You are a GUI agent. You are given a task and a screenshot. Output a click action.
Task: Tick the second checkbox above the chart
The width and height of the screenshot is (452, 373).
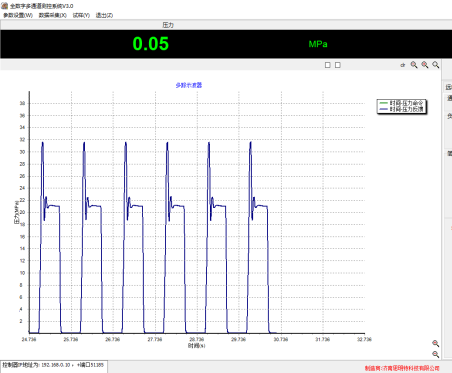tap(338, 65)
